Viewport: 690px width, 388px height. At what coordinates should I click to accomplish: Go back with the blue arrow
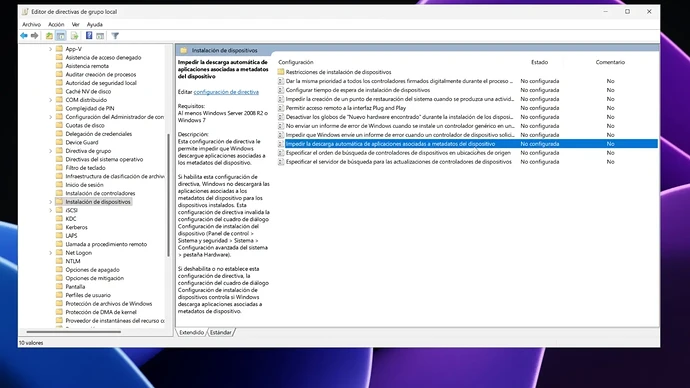click(24, 36)
